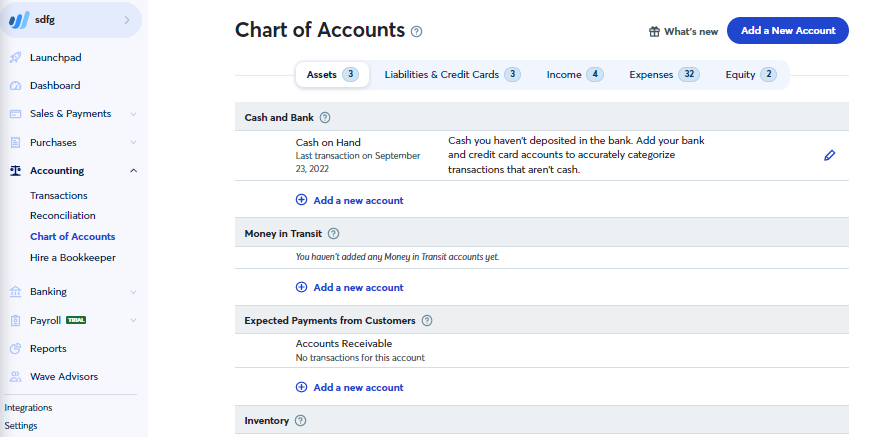Click the Add a New Account button

788,31
